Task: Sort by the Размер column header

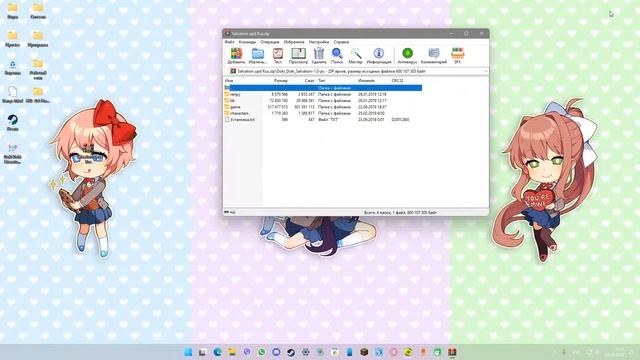Action: 280,81
